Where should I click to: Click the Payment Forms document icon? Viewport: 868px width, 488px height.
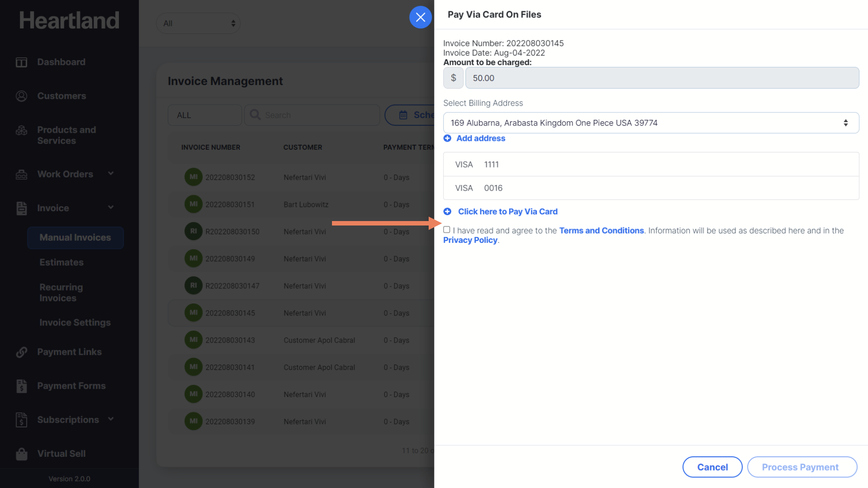point(21,386)
